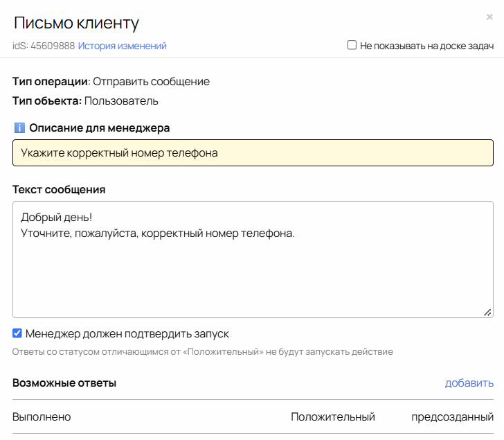Click the Укажите корректный номер телефона description field
Screen dimensions: 504x440
(253, 152)
